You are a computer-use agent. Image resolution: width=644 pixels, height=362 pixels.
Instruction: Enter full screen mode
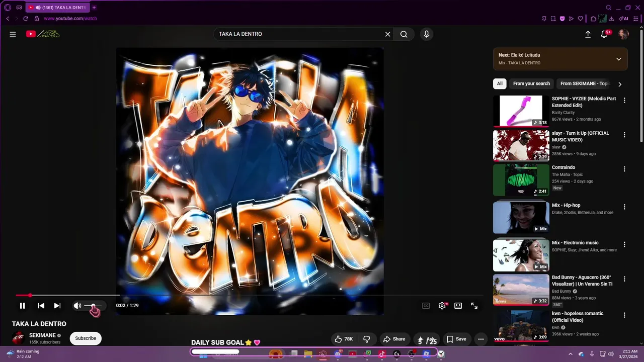coord(474,306)
